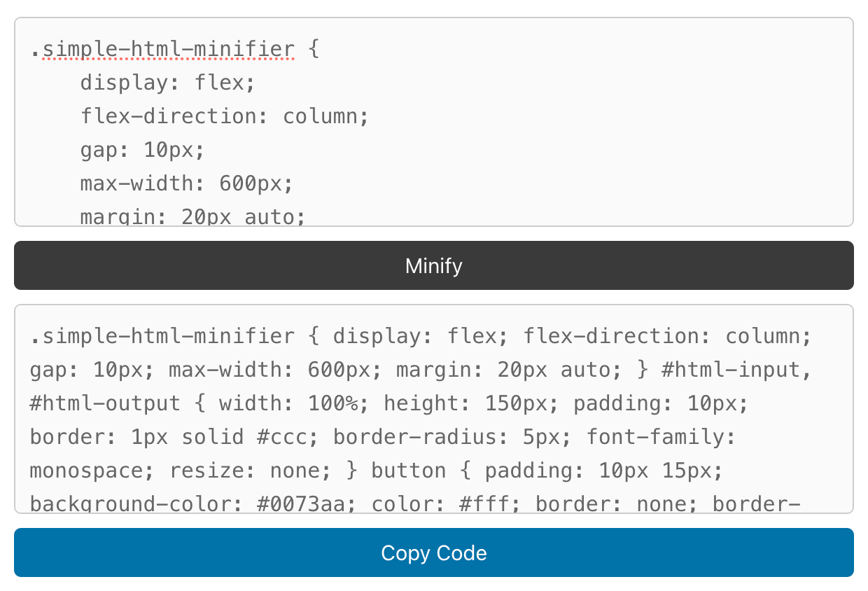Place cursor on the display: flex line
Screen dimensions: 868x591
[168, 82]
